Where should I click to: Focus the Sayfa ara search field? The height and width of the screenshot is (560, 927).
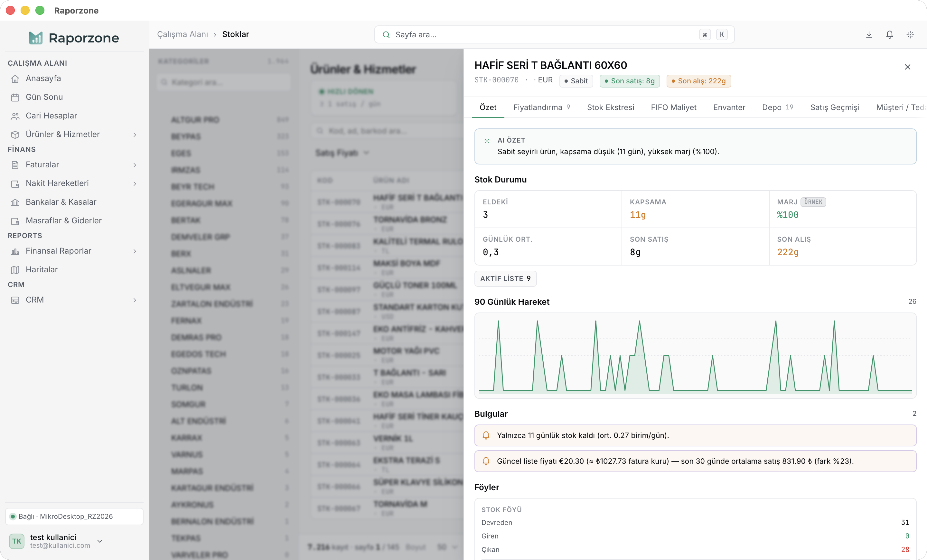click(x=554, y=35)
